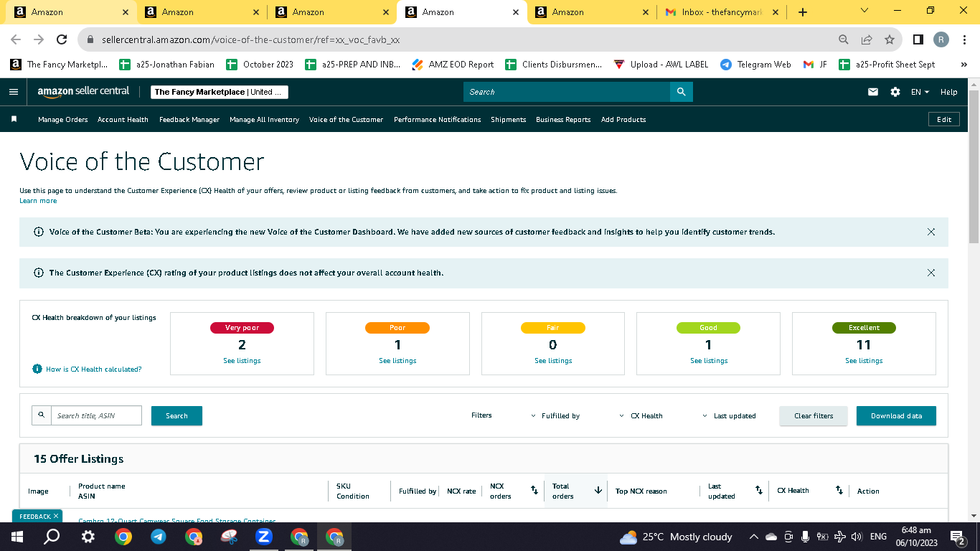Click the Clear filters button

[814, 416]
